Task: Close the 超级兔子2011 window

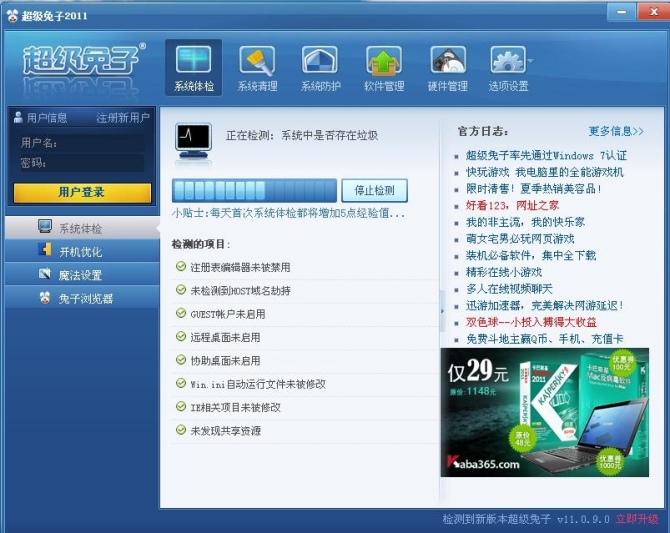Action: tap(653, 12)
